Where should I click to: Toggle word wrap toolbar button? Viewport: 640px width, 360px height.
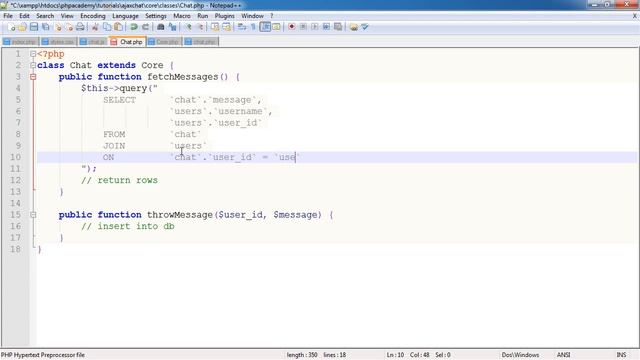tap(242, 27)
